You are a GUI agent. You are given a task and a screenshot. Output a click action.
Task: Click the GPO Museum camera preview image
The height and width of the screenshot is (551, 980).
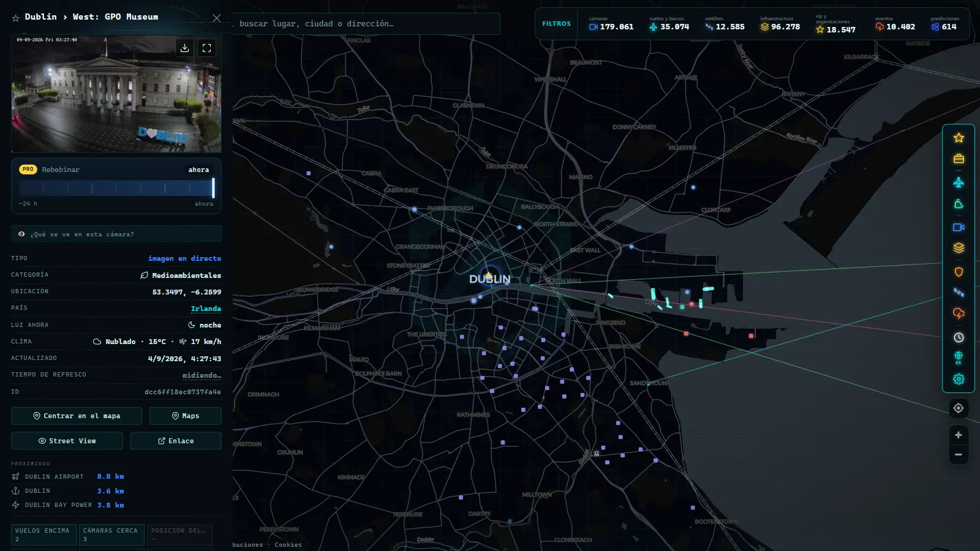[116, 94]
